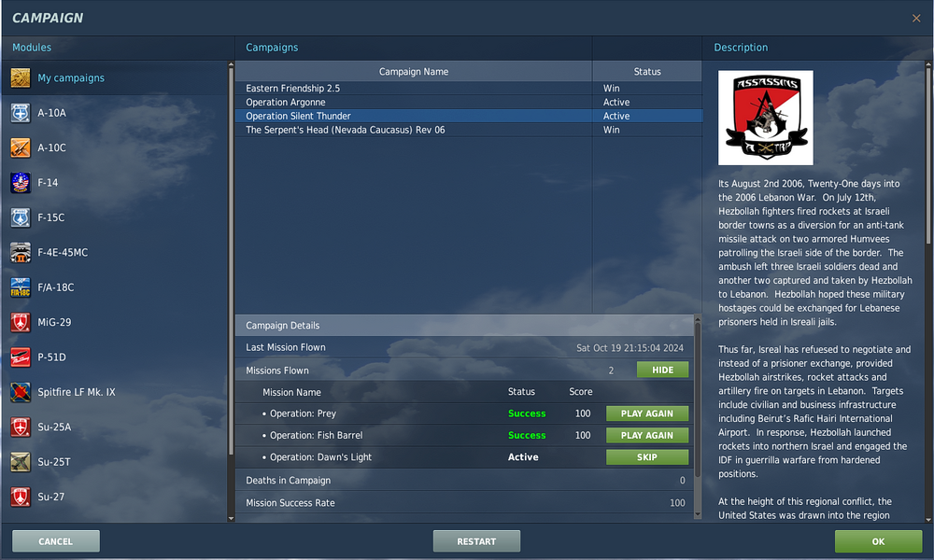Image resolution: width=934 pixels, height=560 pixels.
Task: Click the description panel scroll-down arrow
Action: tap(928, 519)
